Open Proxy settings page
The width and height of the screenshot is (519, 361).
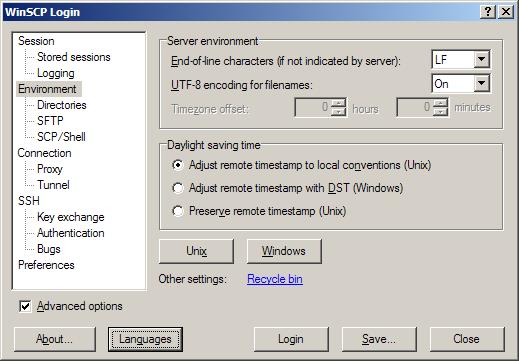pos(50,169)
